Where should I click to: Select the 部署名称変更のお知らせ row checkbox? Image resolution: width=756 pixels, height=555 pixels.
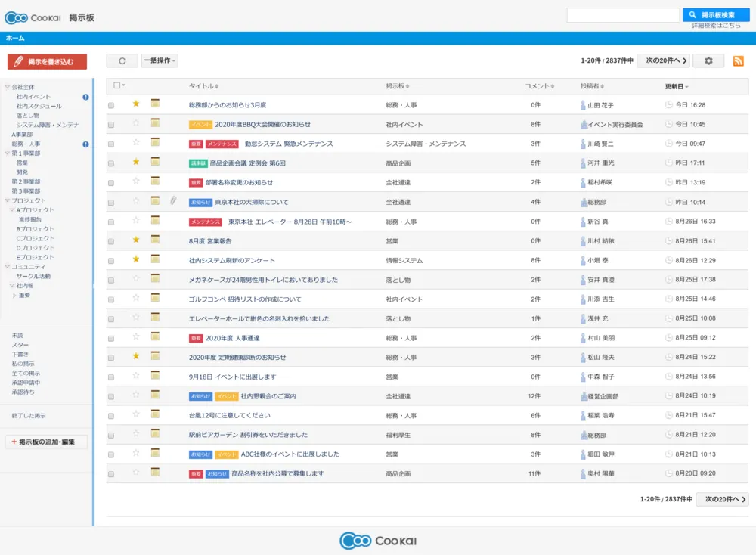point(111,183)
